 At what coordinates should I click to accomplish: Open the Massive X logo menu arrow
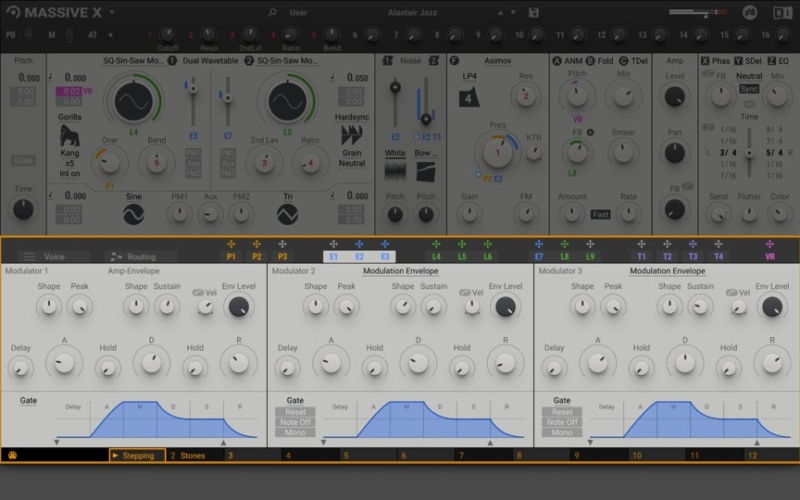[x=112, y=12]
